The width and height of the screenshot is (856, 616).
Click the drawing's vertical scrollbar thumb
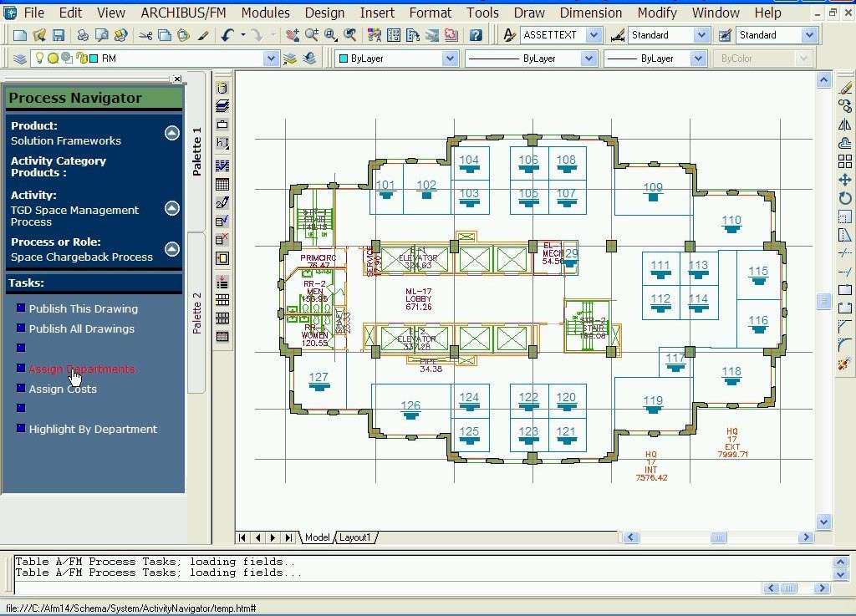click(823, 301)
